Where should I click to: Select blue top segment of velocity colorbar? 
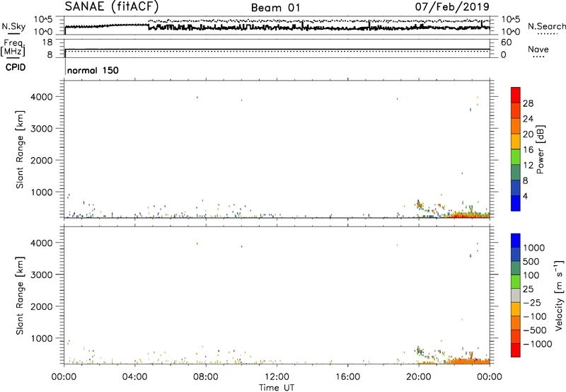coord(516,241)
